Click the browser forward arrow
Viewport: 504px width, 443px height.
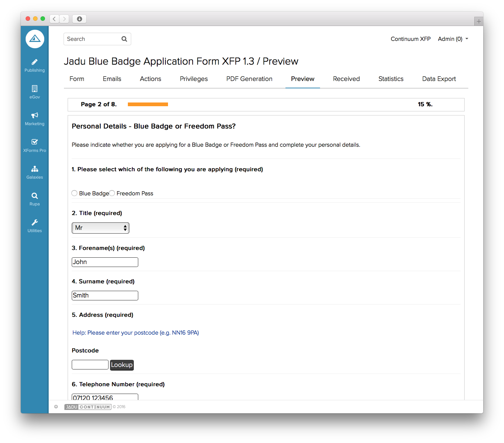(x=64, y=19)
